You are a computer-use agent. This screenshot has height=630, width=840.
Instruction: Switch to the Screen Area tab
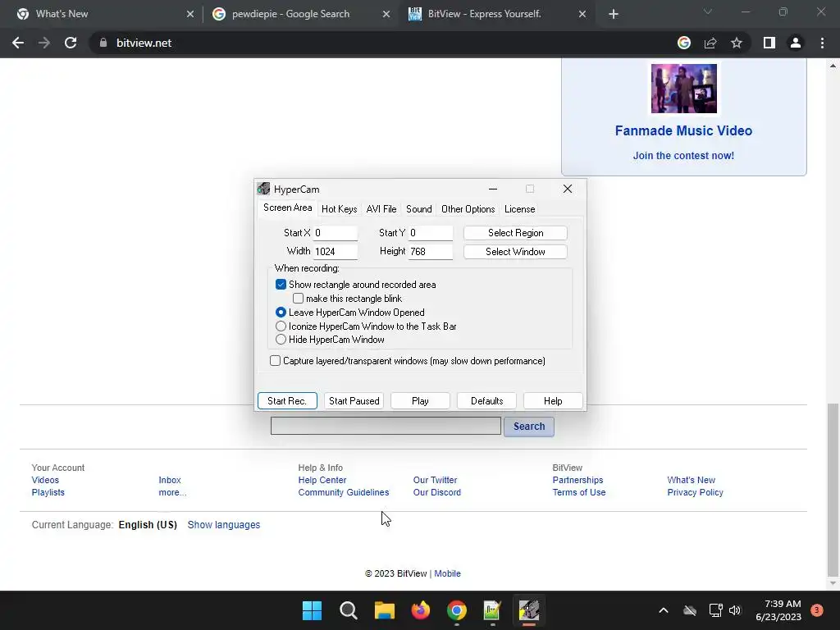click(288, 208)
